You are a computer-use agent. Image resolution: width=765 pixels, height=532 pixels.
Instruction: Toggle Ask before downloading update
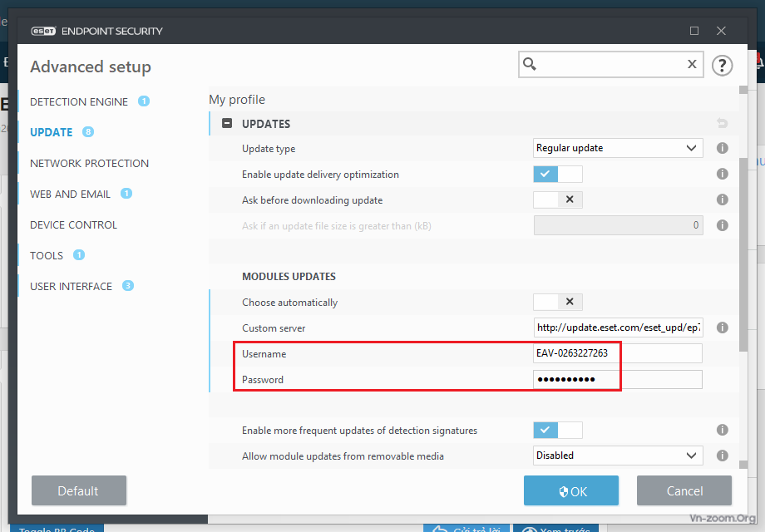point(558,199)
